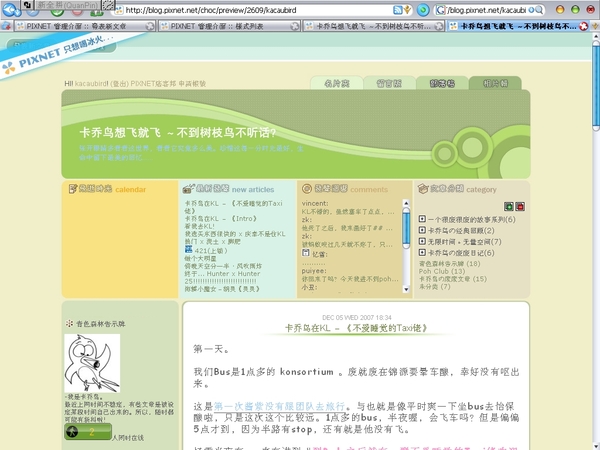Click the new-tab icon left of tab bar
Image resolution: width=600 pixels, height=450 pixels.
[x=6, y=26]
